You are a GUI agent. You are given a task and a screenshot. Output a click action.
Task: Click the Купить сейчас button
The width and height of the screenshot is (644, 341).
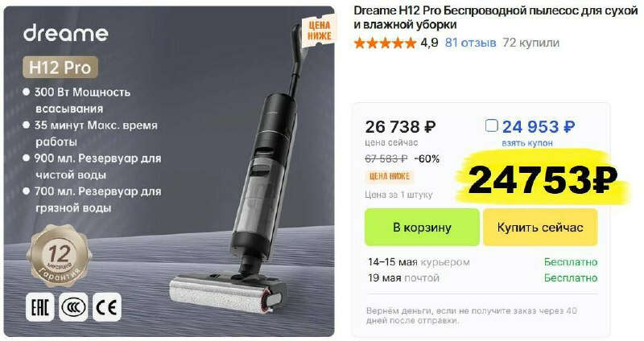[540, 228]
